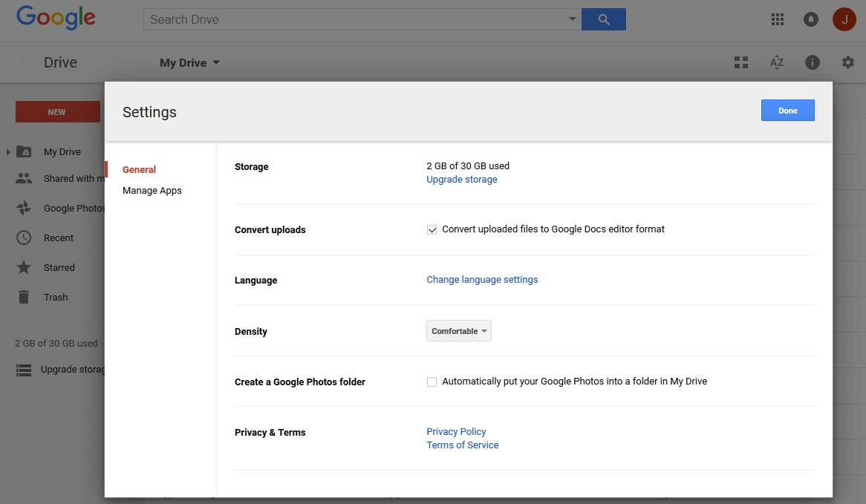Open the Density dropdown showing Comfortable
Screen dimensions: 866x504
pyautogui.click(x=458, y=330)
